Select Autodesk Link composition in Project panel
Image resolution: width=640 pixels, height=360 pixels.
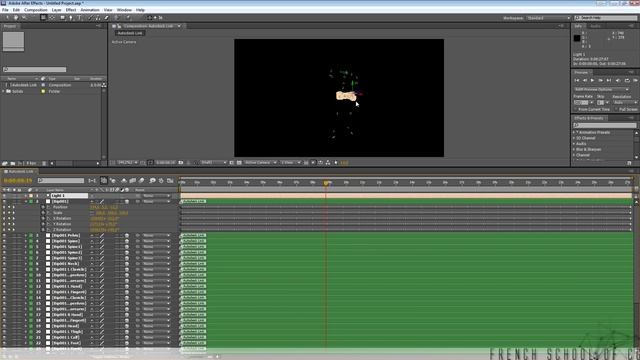pyautogui.click(x=23, y=85)
